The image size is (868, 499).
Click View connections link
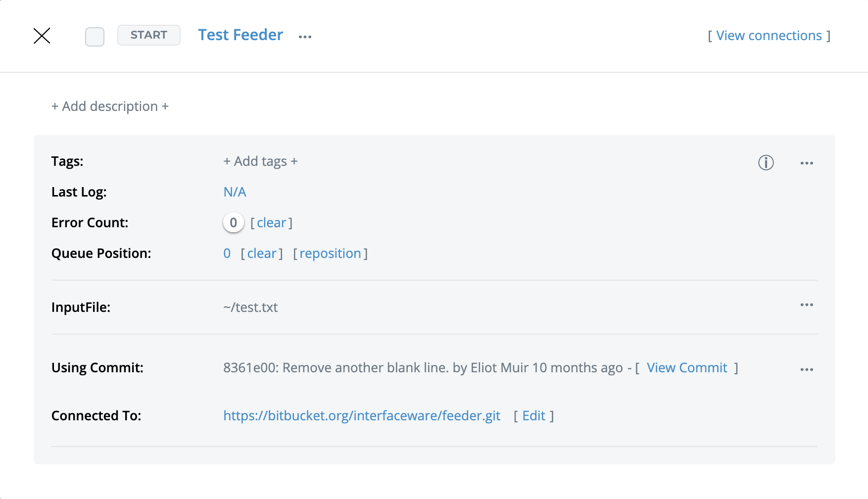[x=769, y=36]
